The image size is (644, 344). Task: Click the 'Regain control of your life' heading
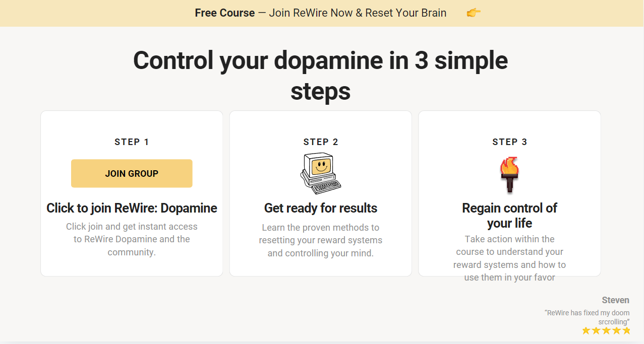pos(509,216)
